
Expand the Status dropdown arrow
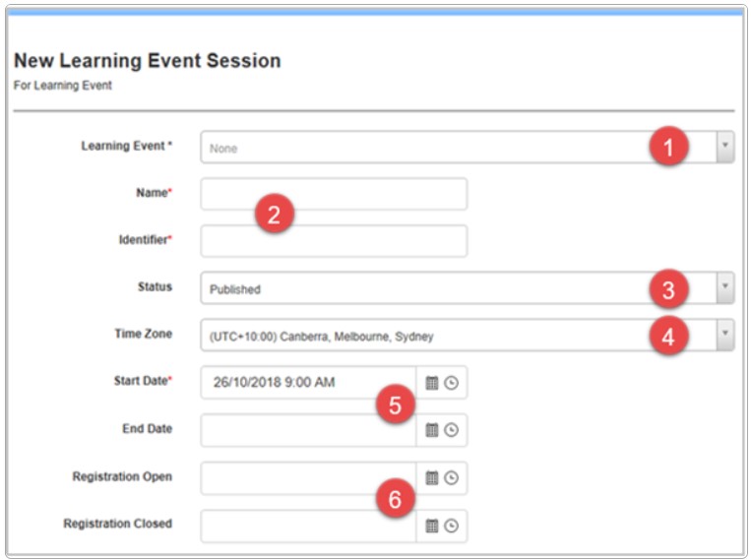[x=724, y=288]
